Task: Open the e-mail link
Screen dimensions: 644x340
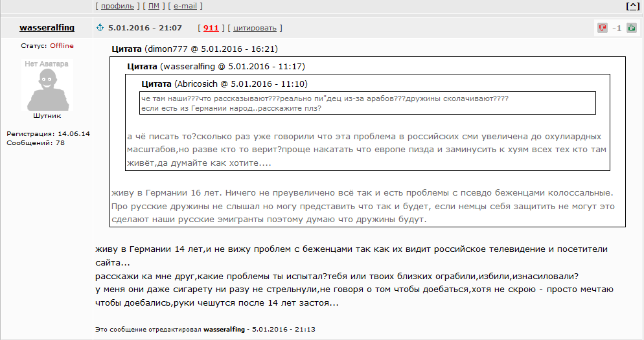Action: [185, 6]
